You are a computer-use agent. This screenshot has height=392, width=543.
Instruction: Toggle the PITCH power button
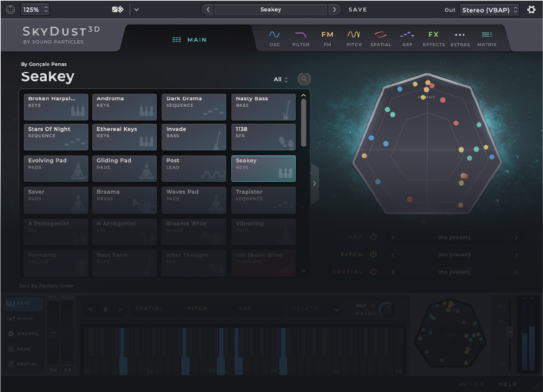[373, 254]
